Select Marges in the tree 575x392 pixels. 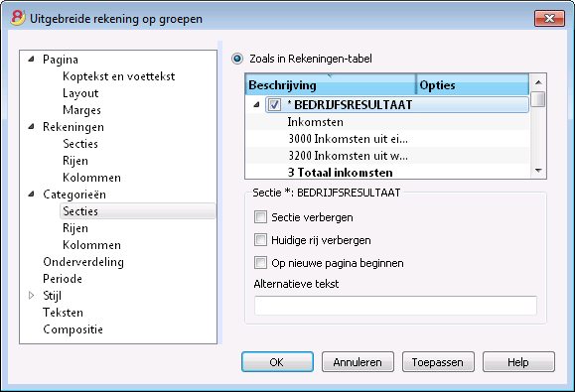point(81,110)
